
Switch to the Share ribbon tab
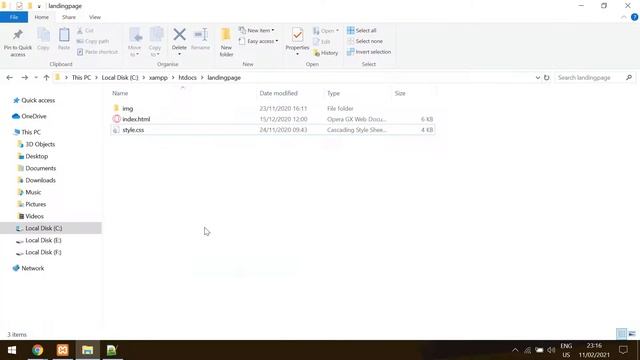[x=69, y=17]
